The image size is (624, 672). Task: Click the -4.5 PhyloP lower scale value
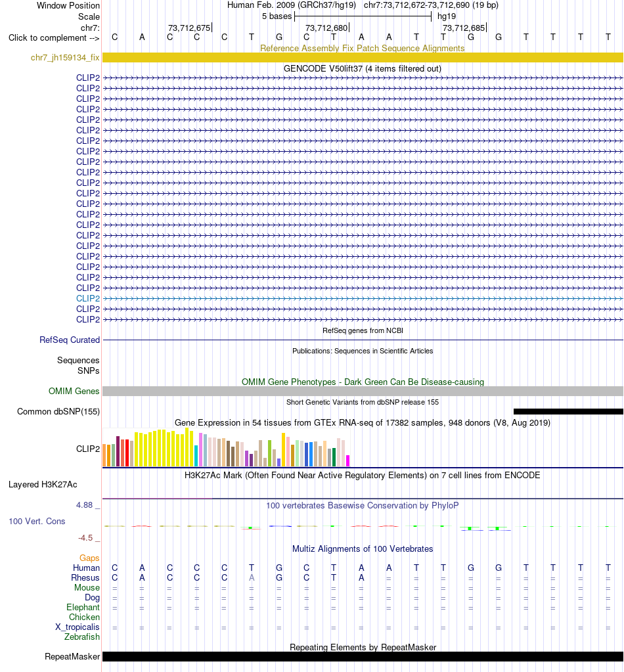85,538
